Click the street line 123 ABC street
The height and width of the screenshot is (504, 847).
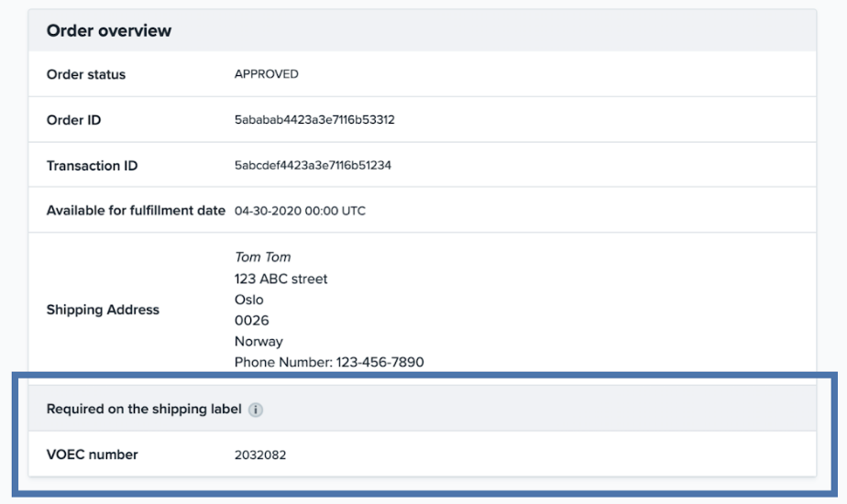click(x=280, y=279)
